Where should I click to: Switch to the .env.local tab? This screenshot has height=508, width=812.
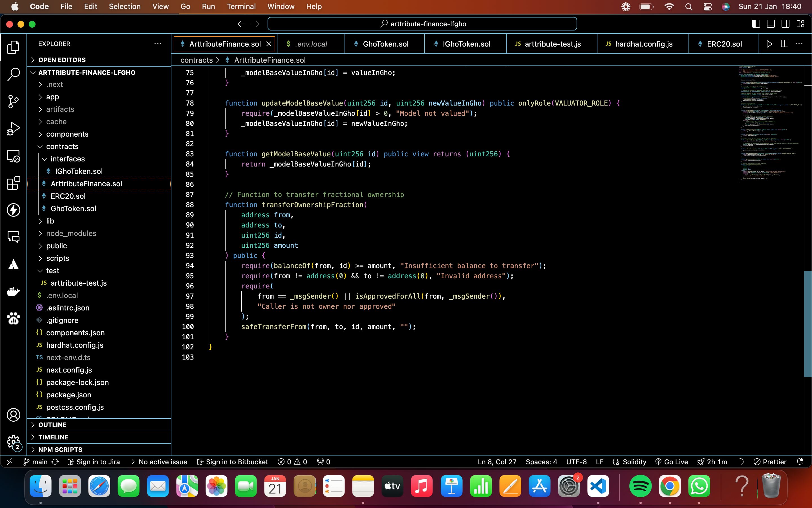coord(311,44)
